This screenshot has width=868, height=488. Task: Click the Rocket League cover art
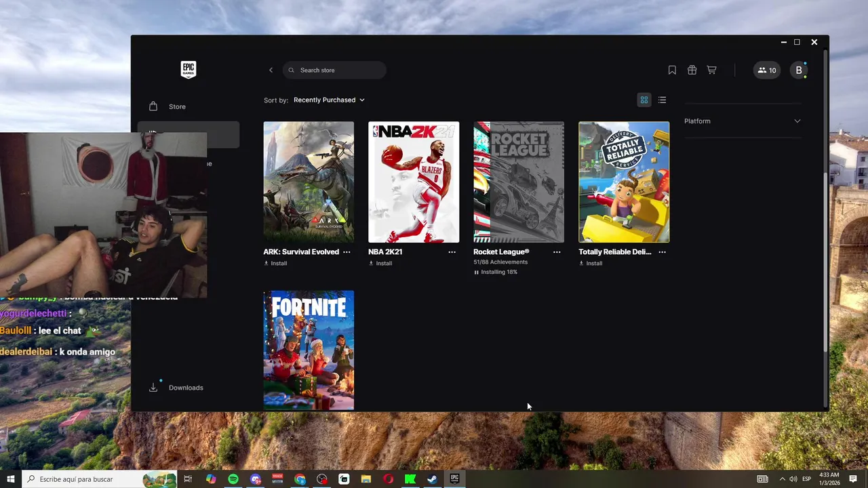519,182
